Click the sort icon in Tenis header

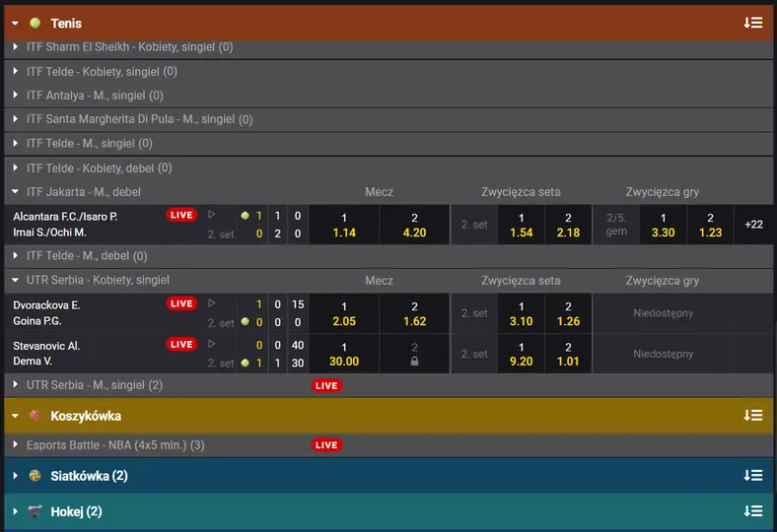753,23
